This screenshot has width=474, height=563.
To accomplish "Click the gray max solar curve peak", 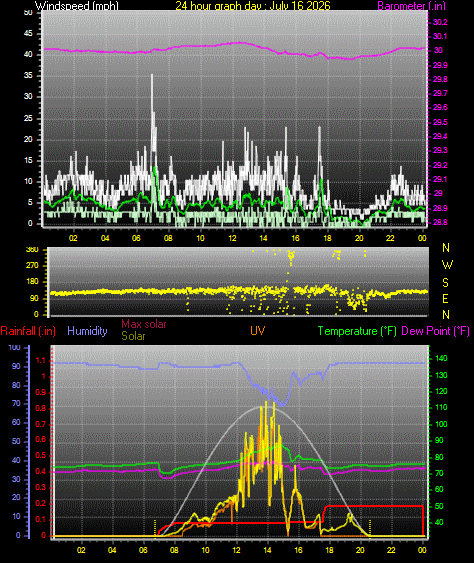I will point(266,407).
